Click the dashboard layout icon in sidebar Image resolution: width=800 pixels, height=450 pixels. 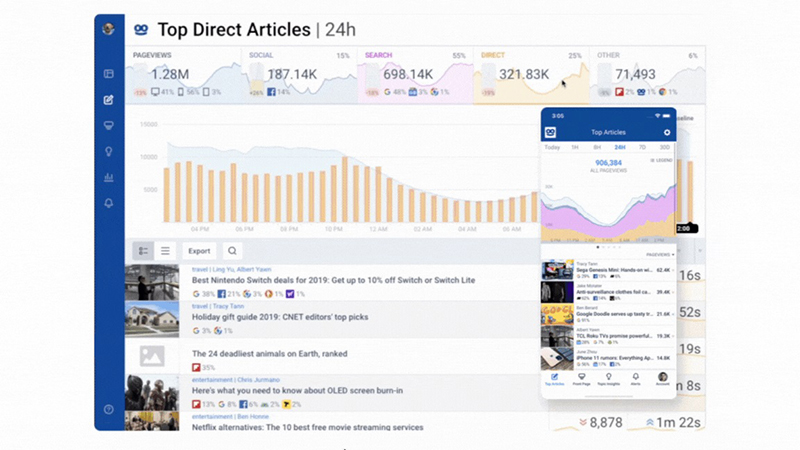point(108,73)
